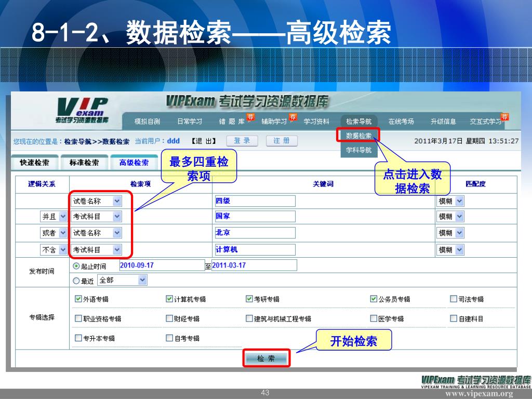Click start date field 2010-09-17
Screen dimensions: 532x399
tap(162, 265)
